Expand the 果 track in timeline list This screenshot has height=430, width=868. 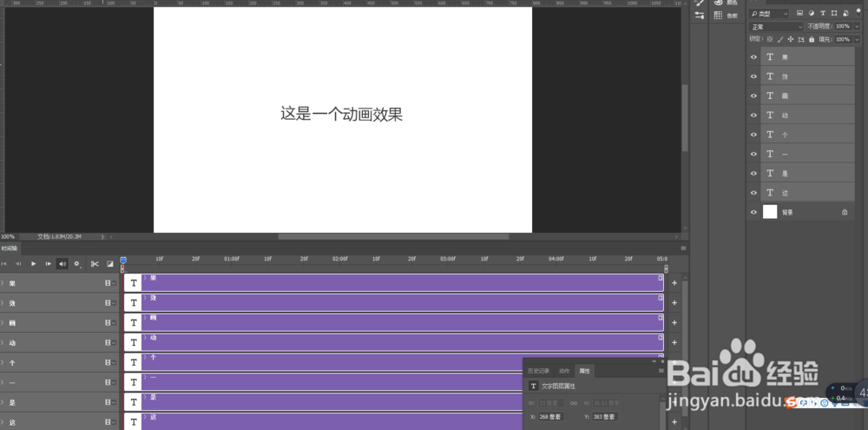3,283
